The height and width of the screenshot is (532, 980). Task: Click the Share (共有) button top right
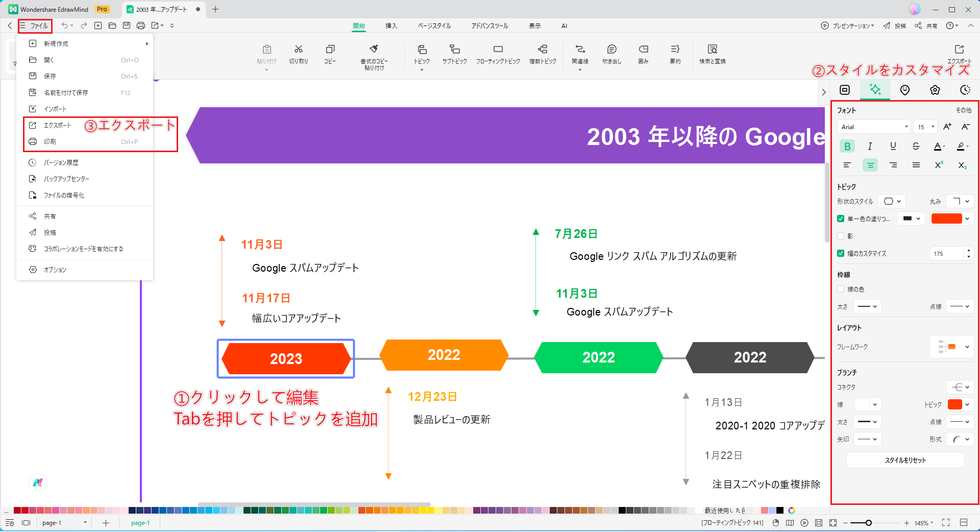coord(926,26)
